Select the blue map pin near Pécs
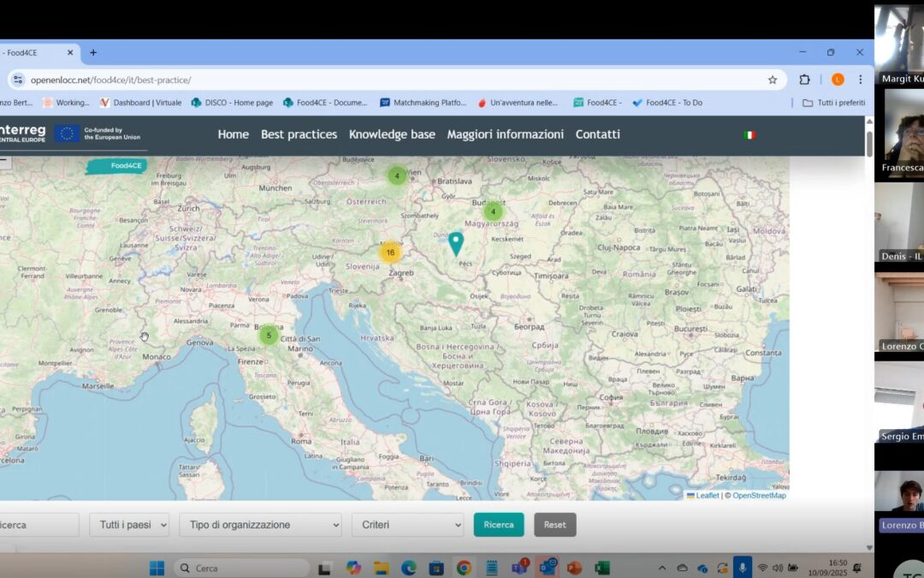The width and height of the screenshot is (924, 578). pos(456,244)
